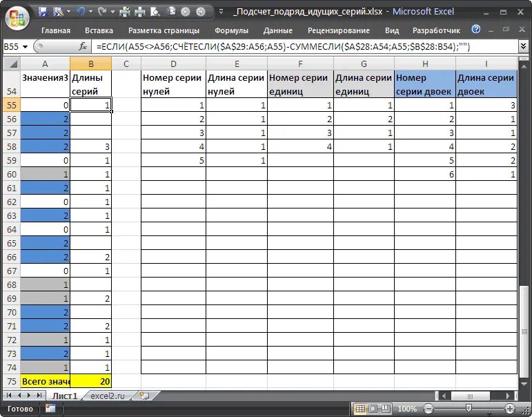The image size is (532, 417).
Task: Open the Разметка страницы tab
Action: (164, 30)
